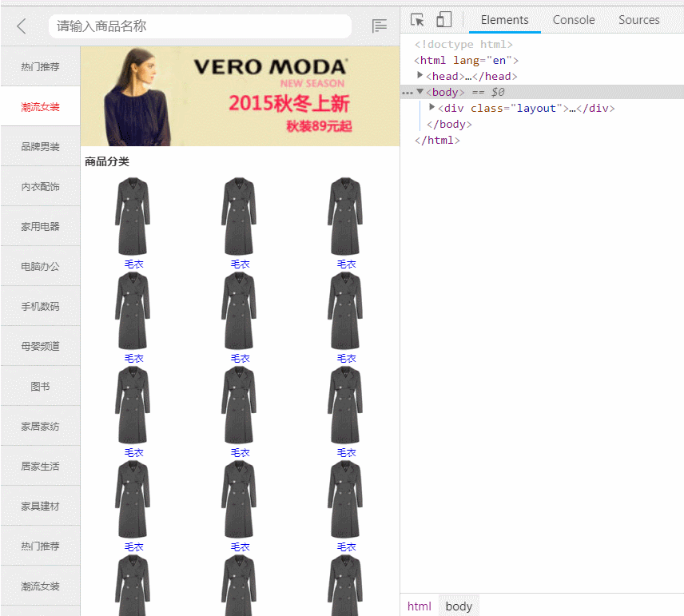Choose the 手机数码 category
The height and width of the screenshot is (616, 684).
pos(40,306)
